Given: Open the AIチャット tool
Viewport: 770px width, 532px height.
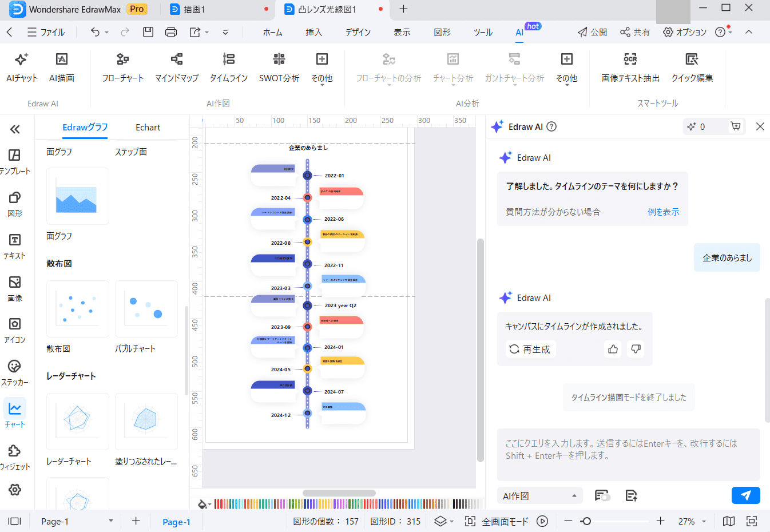Looking at the screenshot, I should click(22, 67).
